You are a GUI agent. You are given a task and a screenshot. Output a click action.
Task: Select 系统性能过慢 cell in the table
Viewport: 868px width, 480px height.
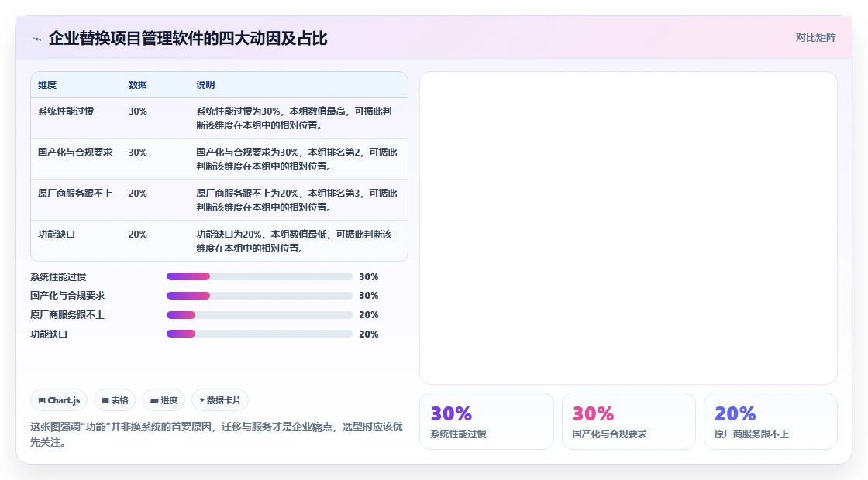click(66, 111)
